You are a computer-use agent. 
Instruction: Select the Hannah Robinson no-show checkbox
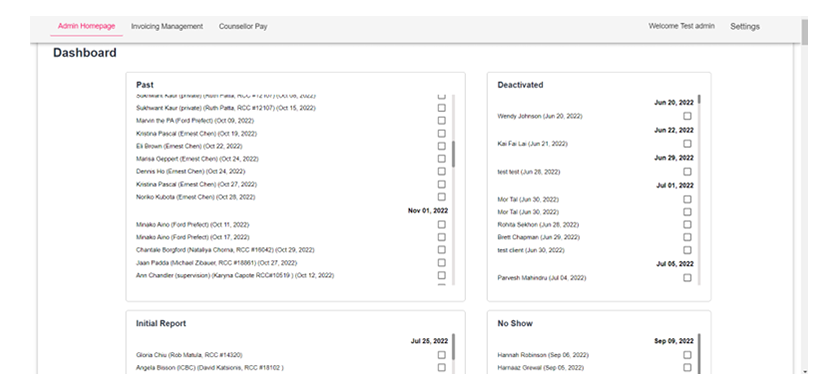(x=687, y=355)
